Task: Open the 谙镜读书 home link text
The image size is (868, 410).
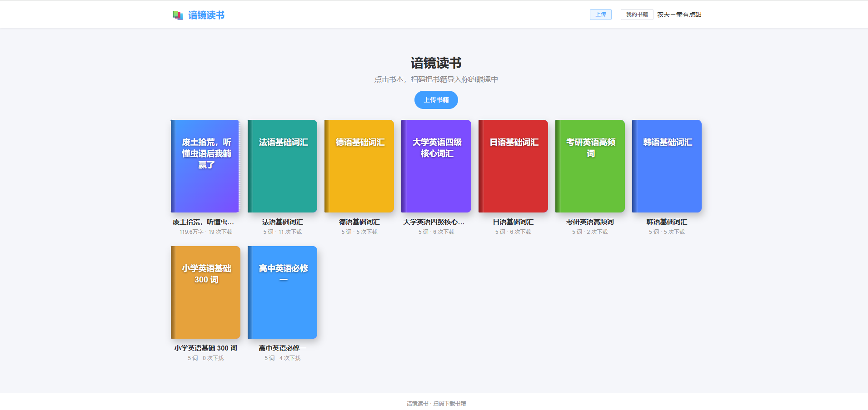Action: tap(206, 15)
